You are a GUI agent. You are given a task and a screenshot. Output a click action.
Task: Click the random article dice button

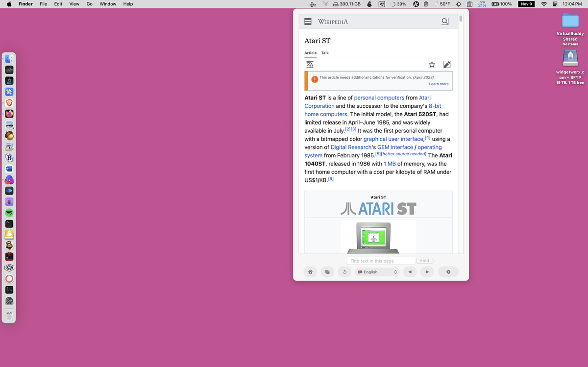[x=327, y=272]
